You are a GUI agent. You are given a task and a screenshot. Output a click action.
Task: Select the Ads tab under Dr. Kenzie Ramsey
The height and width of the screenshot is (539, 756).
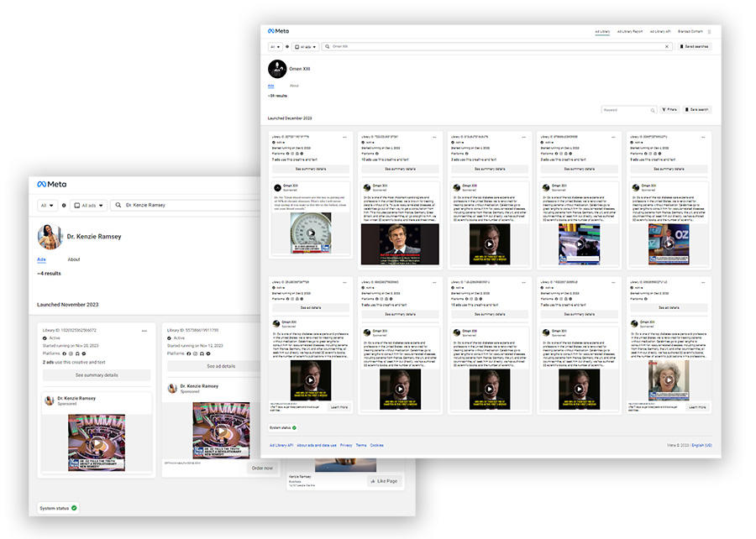pos(41,259)
